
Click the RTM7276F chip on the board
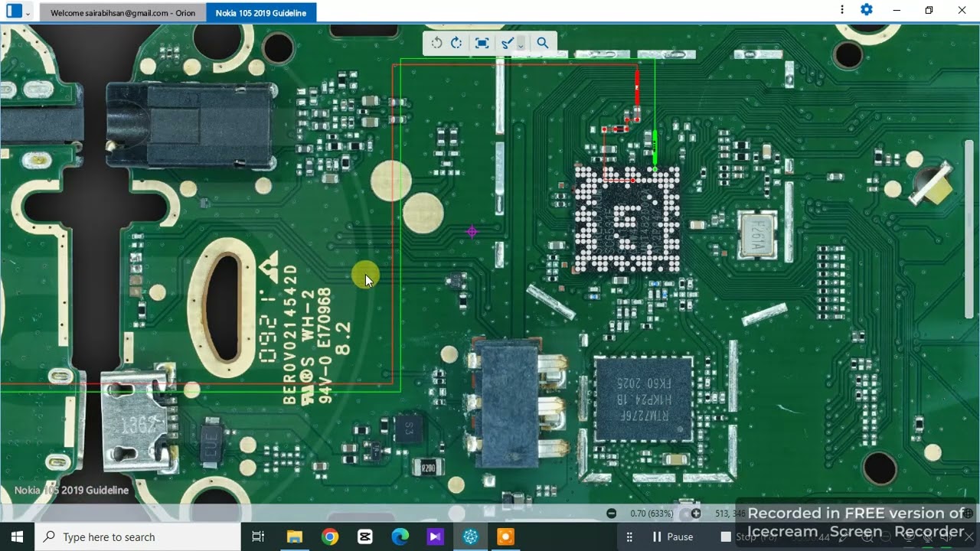[643, 399]
